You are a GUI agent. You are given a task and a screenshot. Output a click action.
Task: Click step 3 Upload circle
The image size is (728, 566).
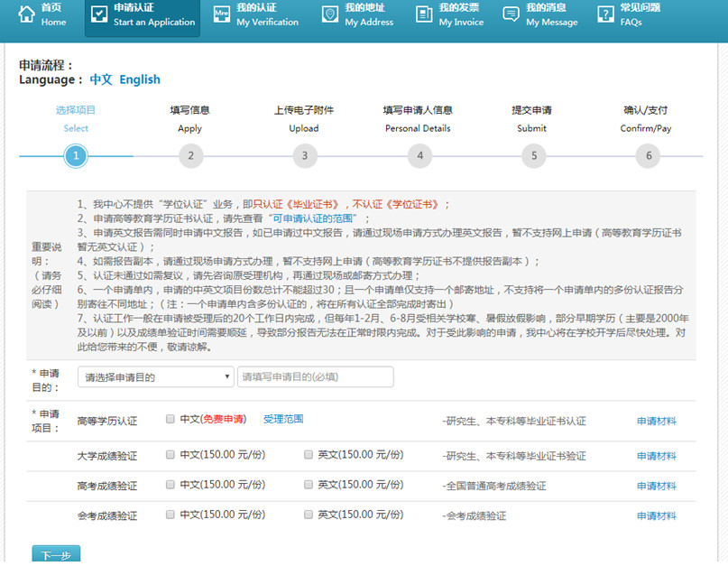tap(305, 155)
